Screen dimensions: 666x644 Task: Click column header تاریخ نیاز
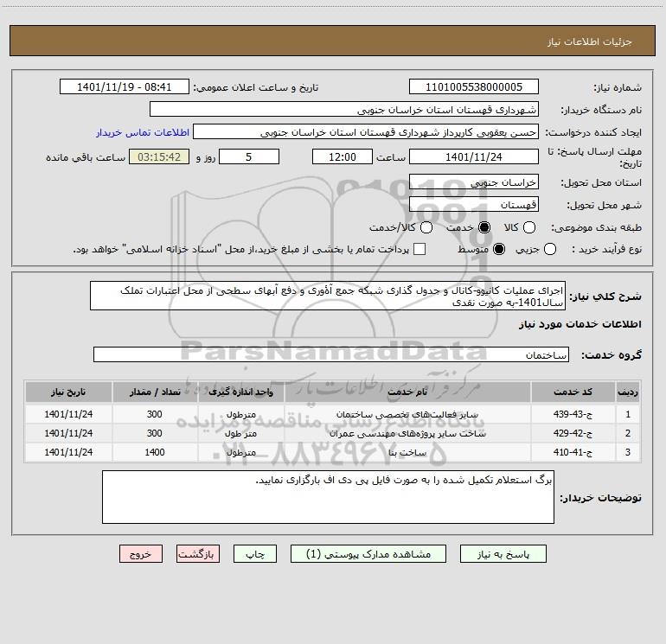tap(68, 392)
